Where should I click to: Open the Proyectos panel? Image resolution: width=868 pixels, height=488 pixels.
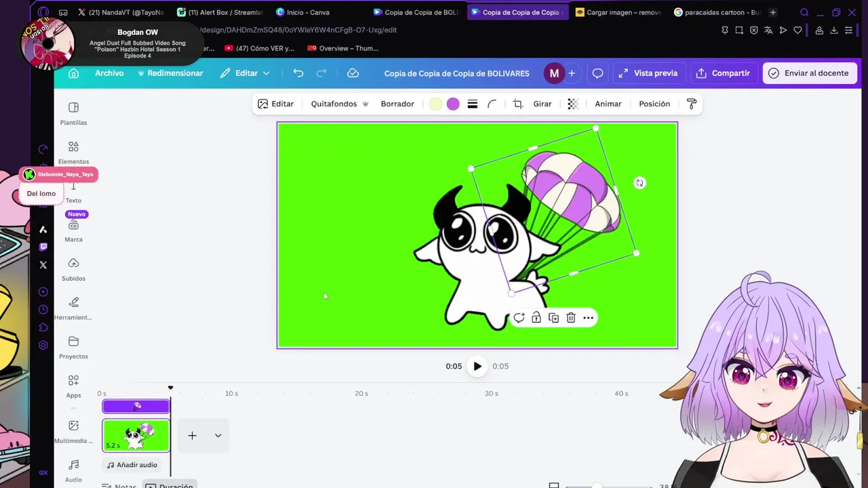click(x=73, y=347)
